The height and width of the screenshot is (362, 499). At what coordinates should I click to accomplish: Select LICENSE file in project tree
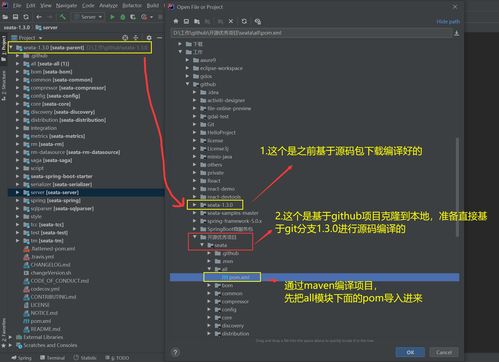(40, 305)
